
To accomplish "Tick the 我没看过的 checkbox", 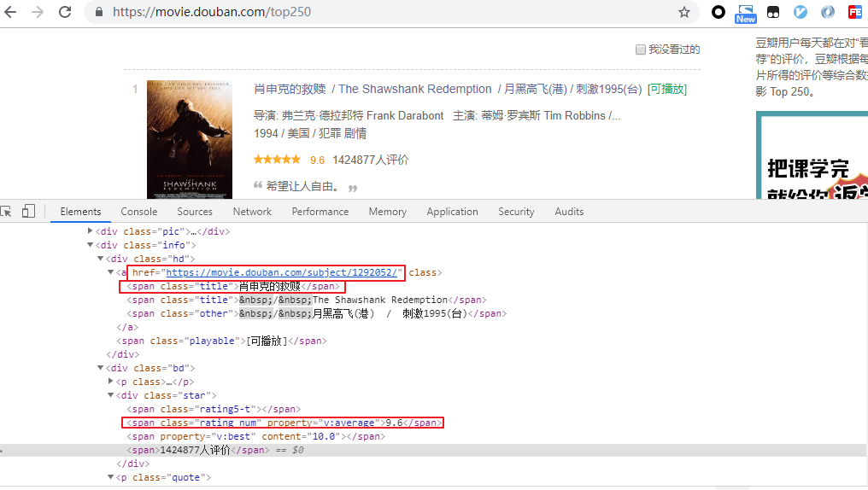I will click(641, 50).
